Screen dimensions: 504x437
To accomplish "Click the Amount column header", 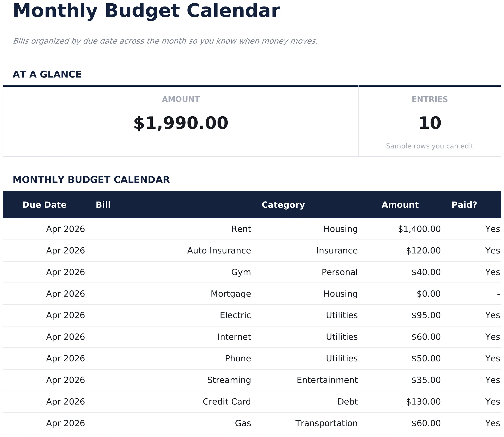I will point(400,205).
